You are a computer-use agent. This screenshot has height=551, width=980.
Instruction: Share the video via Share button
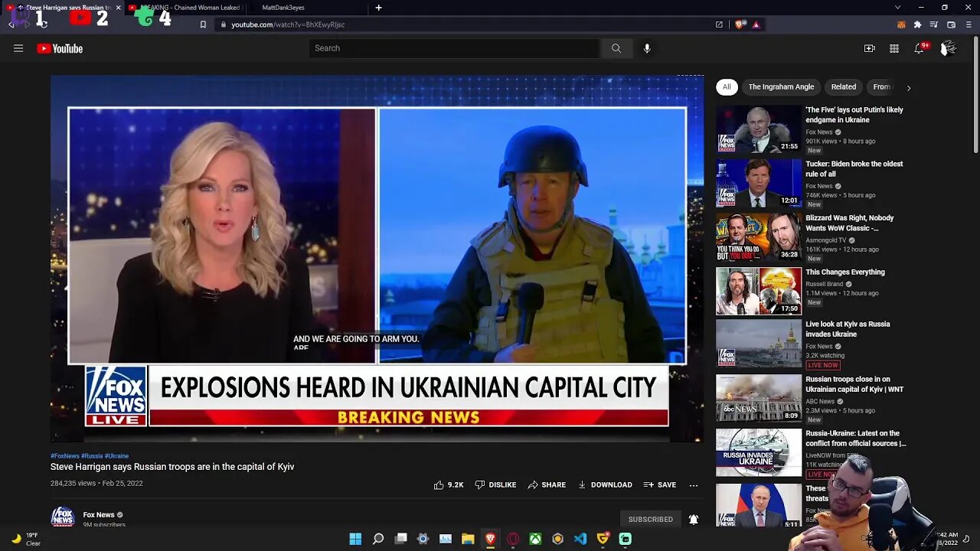point(547,484)
